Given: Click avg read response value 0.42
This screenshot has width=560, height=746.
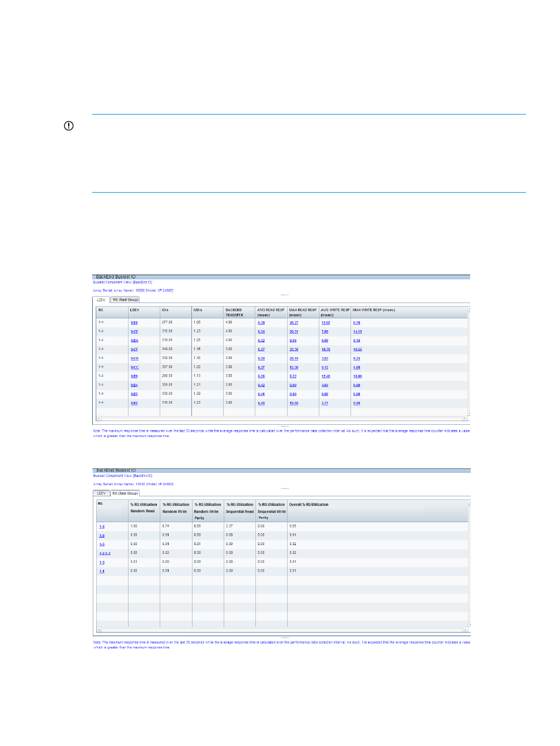Looking at the screenshot, I should tap(261, 385).
